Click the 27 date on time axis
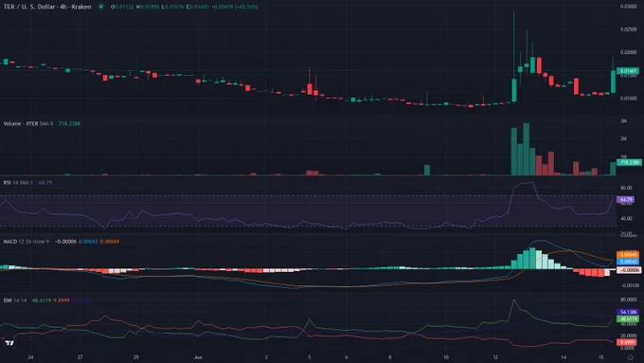This screenshot has width=644, height=363. tap(80, 357)
